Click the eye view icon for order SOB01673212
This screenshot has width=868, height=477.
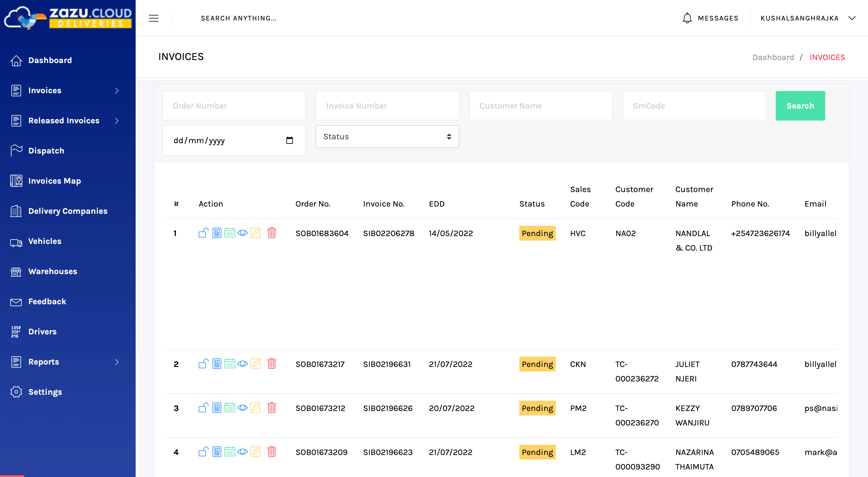coord(243,408)
